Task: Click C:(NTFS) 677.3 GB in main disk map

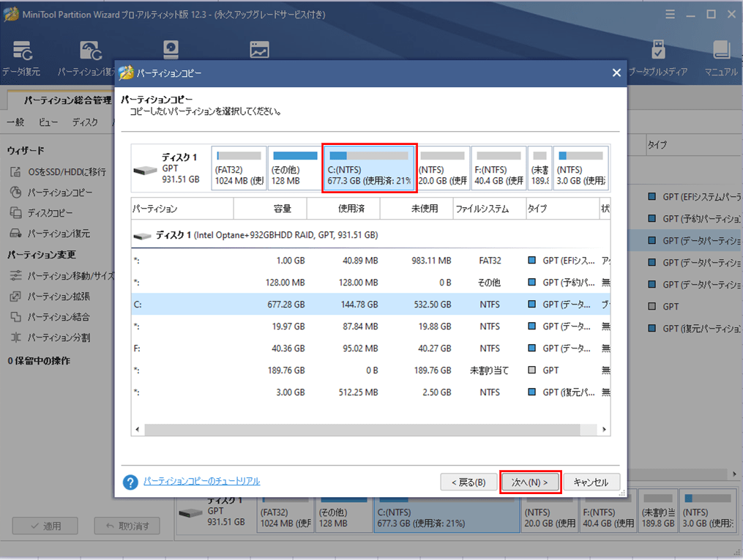Action: pyautogui.click(x=447, y=515)
